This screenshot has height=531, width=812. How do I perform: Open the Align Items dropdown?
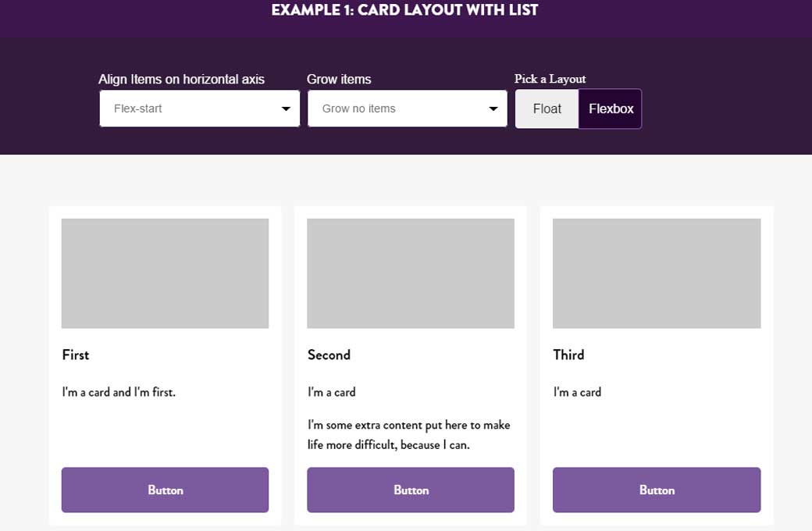199,108
